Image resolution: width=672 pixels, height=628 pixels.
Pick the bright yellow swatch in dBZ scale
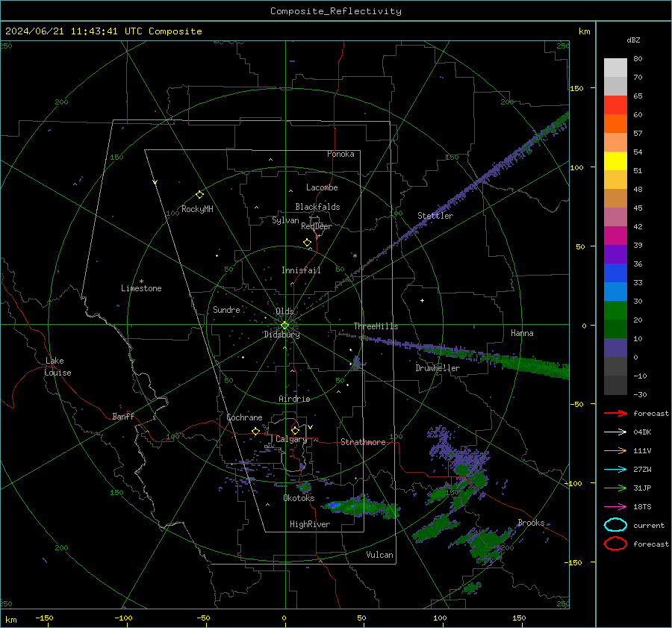tap(615, 161)
